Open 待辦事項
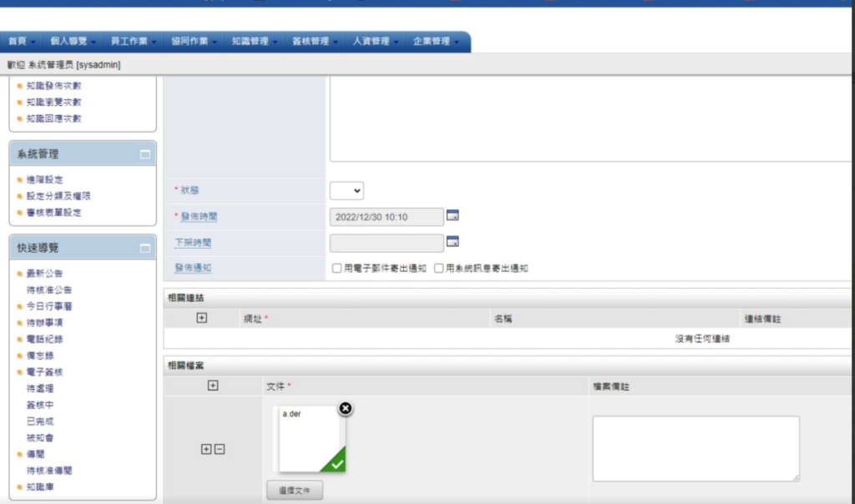The width and height of the screenshot is (855, 504). pos(45,323)
